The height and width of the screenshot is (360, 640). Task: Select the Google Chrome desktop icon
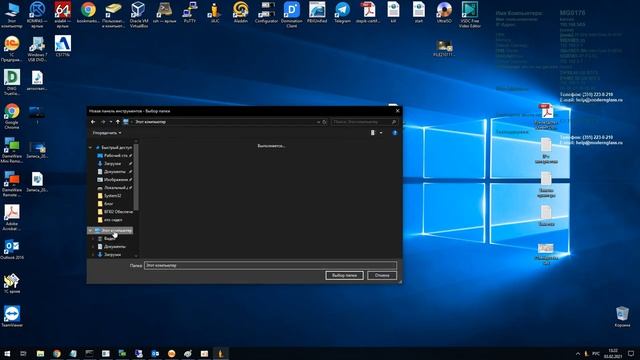point(11,116)
